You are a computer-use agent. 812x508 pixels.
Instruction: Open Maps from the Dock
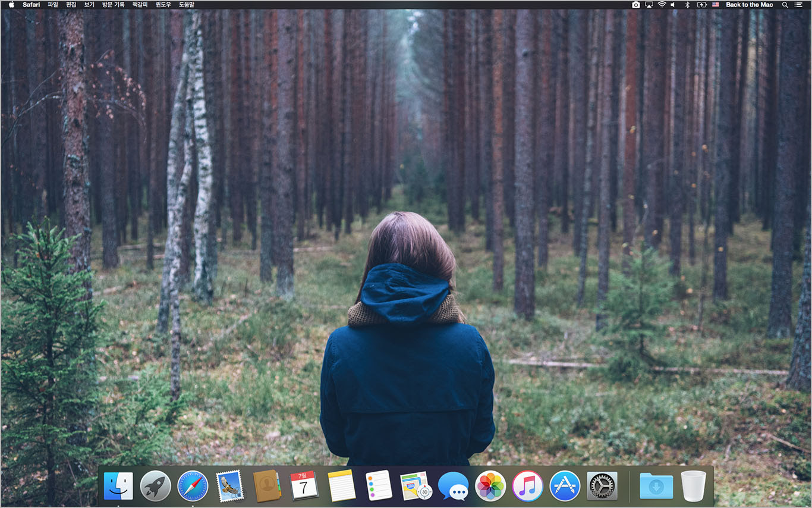416,486
